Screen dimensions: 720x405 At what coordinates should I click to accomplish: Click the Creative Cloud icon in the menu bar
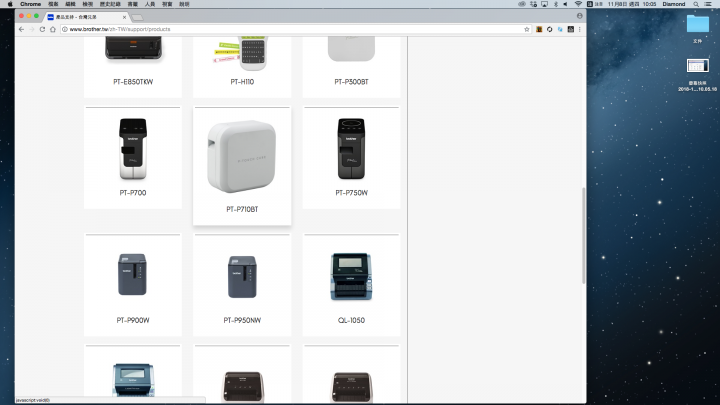tap(522, 4)
